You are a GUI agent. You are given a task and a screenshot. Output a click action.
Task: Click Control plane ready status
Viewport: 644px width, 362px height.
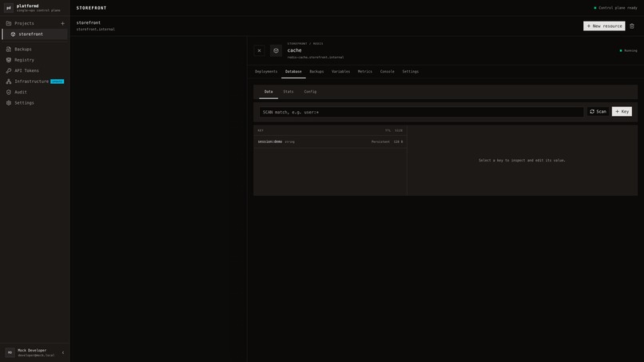click(x=615, y=8)
